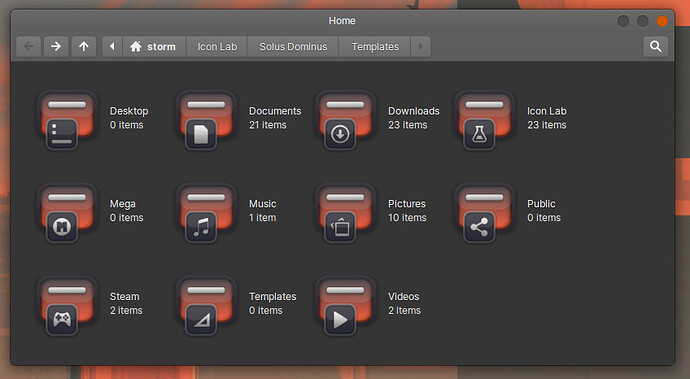
Task: Open the Downloads folder icon
Action: click(345, 120)
